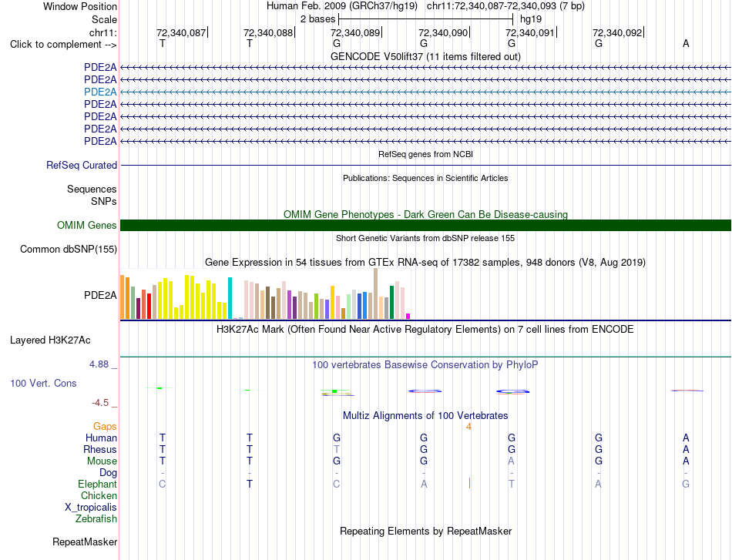
Task: Click the orange gaps count number 4
Action: [x=468, y=427]
